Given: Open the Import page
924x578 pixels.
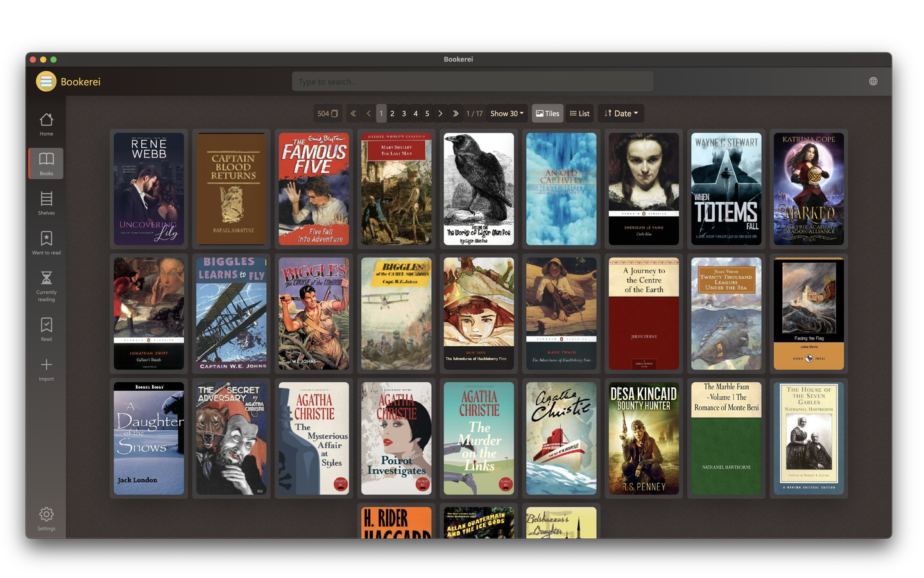Looking at the screenshot, I should [46, 369].
